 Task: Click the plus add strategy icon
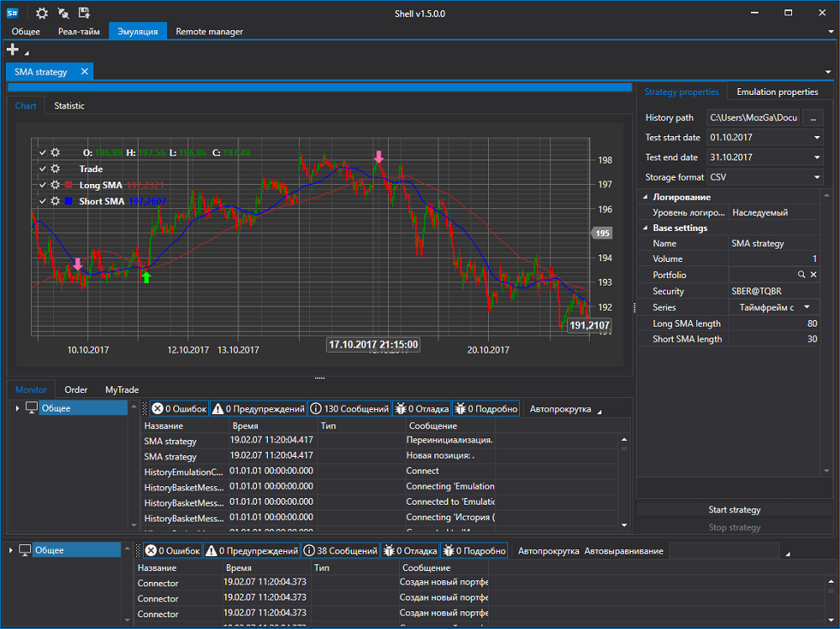point(13,50)
